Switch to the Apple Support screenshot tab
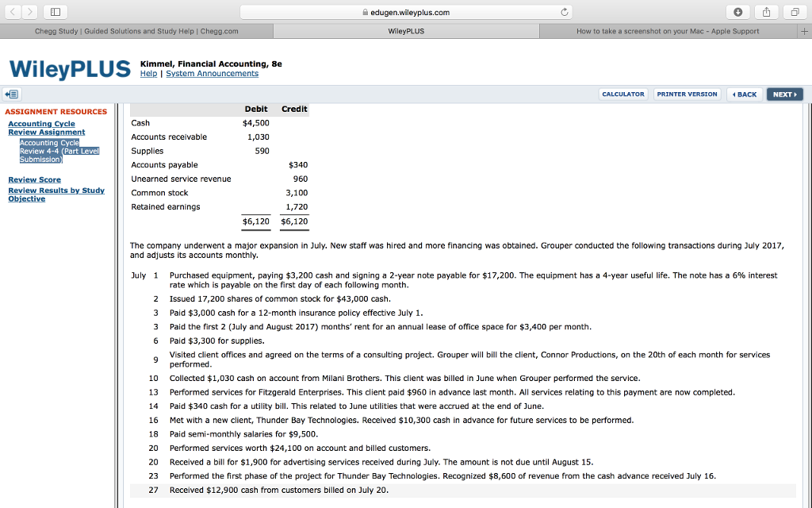Image resolution: width=812 pixels, height=508 pixels. (668, 31)
